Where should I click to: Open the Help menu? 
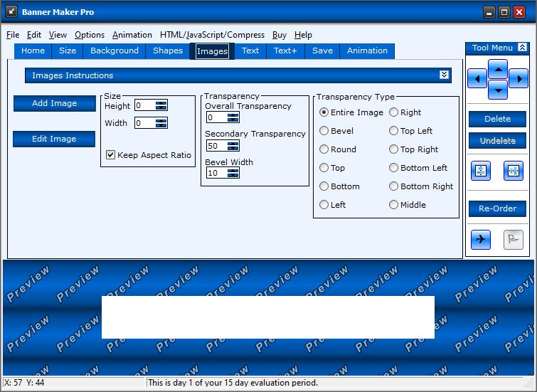pos(303,35)
